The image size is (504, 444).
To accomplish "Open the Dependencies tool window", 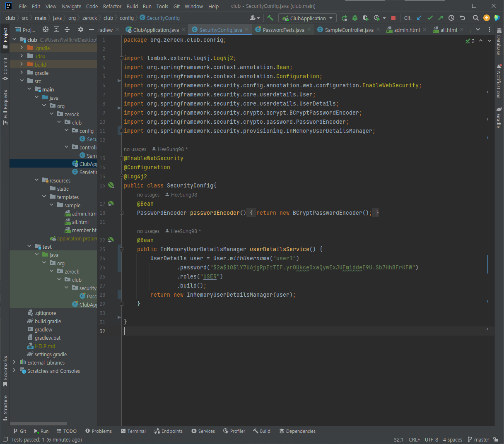I will [x=297, y=431].
